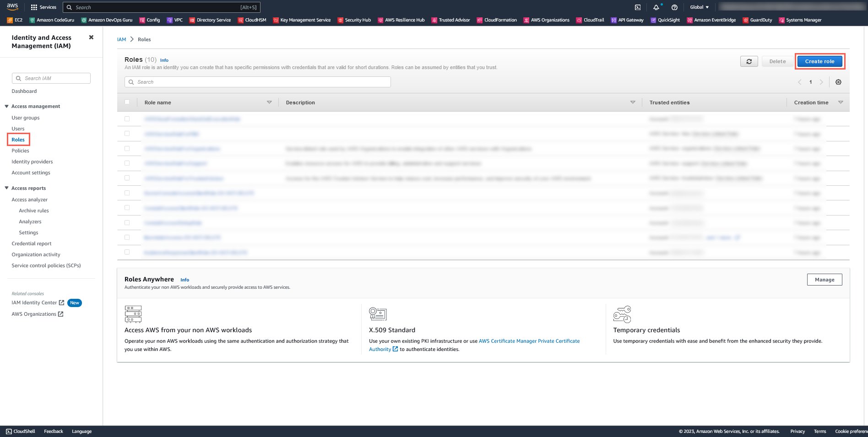The width and height of the screenshot is (868, 437).
Task: Check the fifth role row checkbox
Action: [127, 178]
